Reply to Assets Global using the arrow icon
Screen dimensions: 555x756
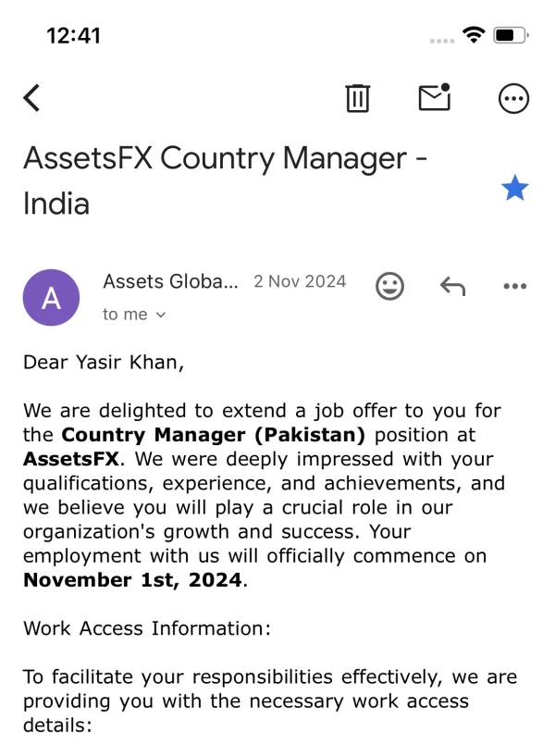[452, 286]
